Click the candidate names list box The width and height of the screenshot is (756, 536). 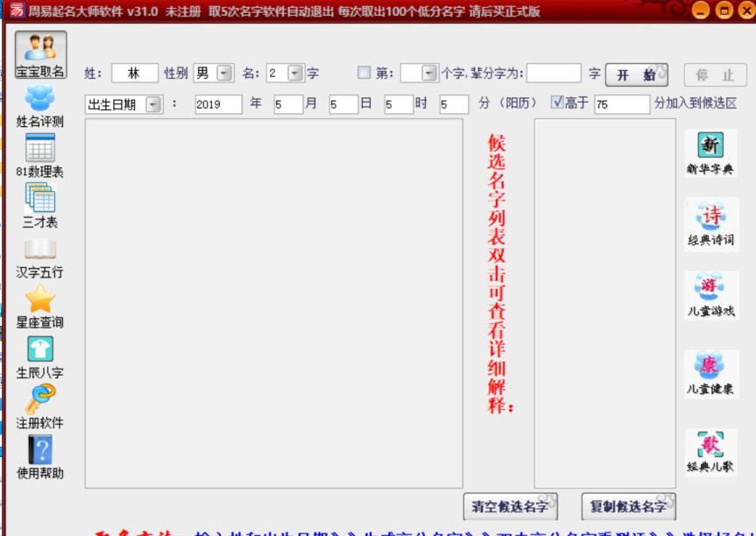pos(605,304)
